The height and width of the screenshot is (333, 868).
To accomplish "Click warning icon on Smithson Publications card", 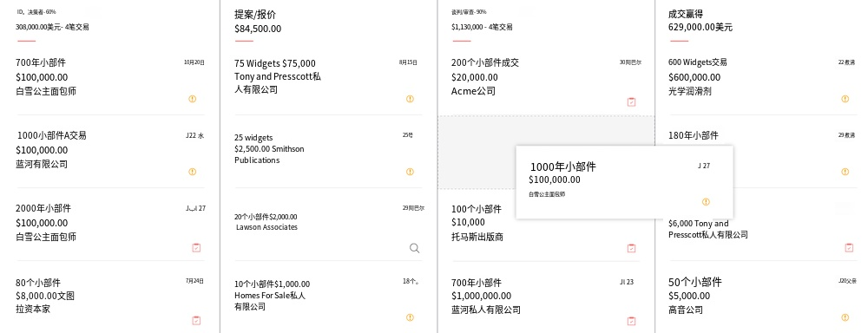I will [x=411, y=172].
